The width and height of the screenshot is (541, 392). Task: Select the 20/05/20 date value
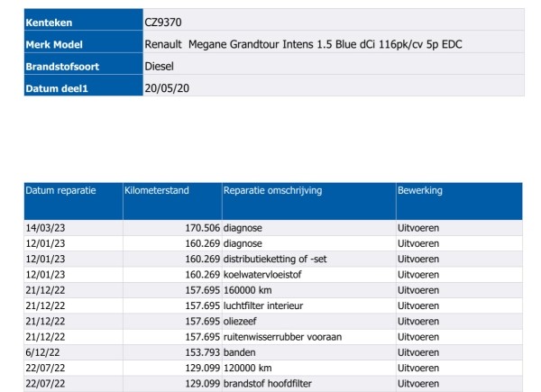167,88
